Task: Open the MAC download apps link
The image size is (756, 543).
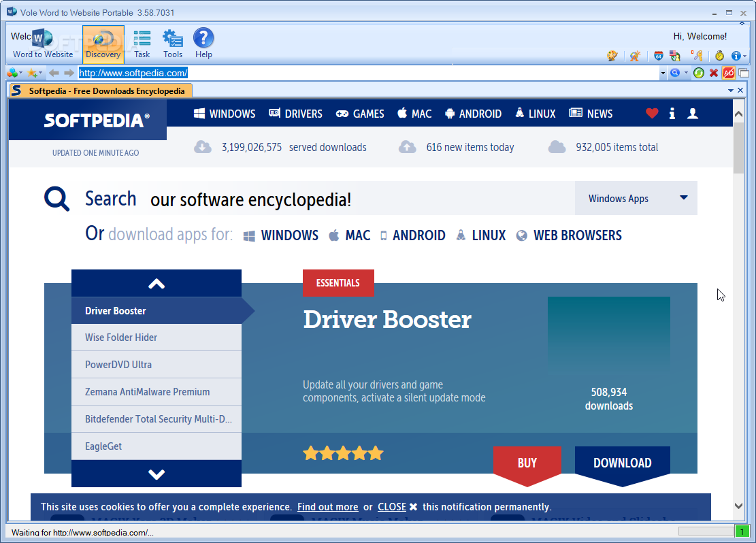Action: tap(350, 235)
